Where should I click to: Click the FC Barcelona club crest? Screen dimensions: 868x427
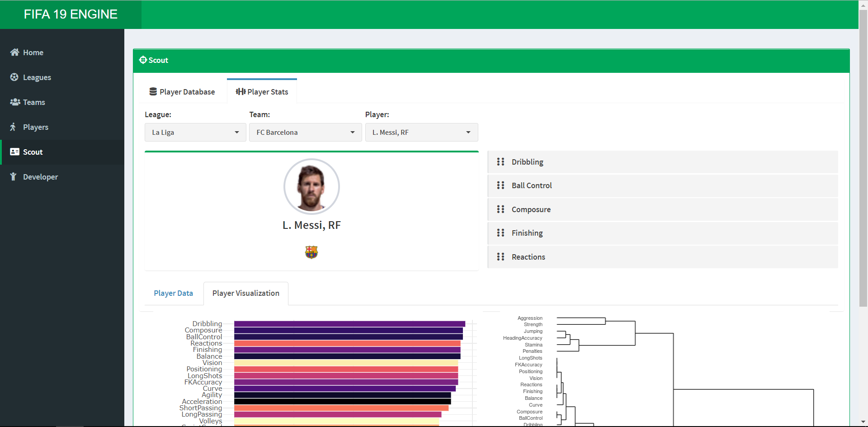311,252
